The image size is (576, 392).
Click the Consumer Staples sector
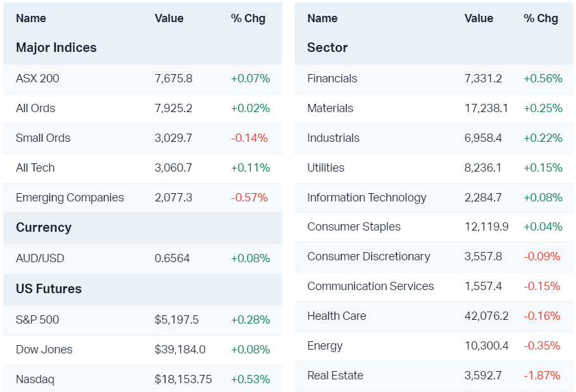click(x=354, y=227)
